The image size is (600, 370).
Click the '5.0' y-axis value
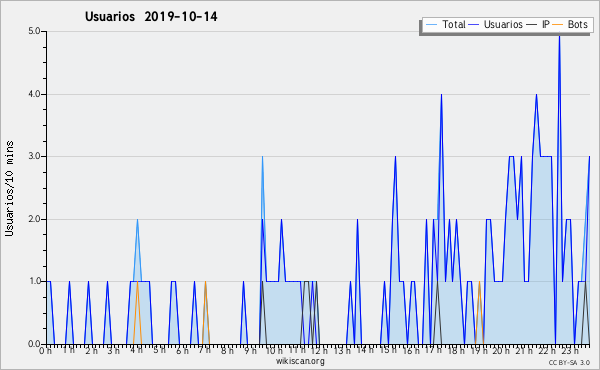click(x=34, y=31)
